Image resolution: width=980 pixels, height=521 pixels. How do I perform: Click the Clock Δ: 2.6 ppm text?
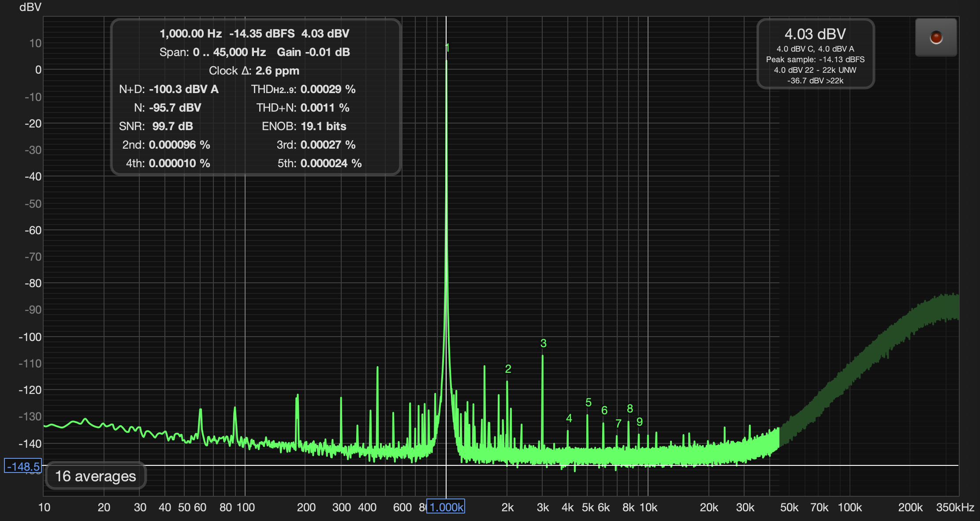coord(254,71)
